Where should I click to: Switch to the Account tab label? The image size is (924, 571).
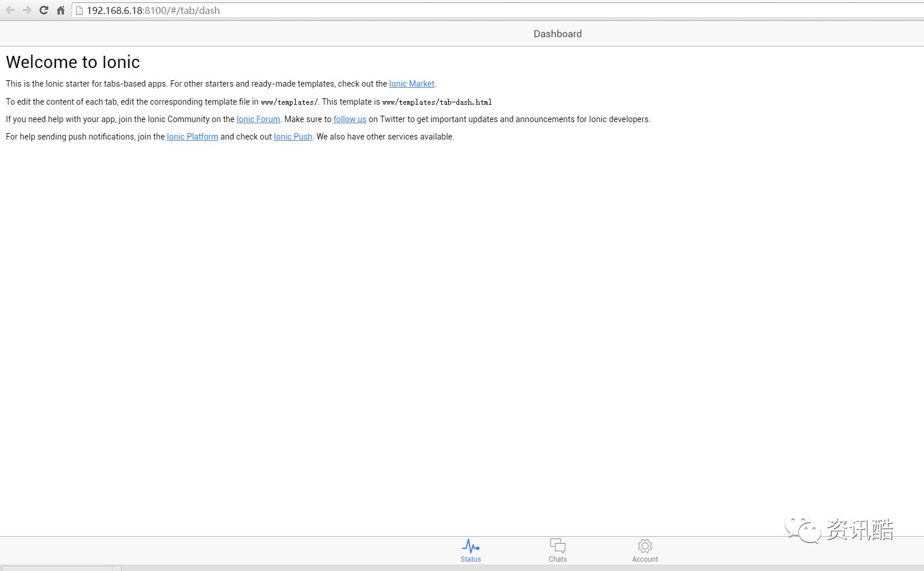coord(645,559)
